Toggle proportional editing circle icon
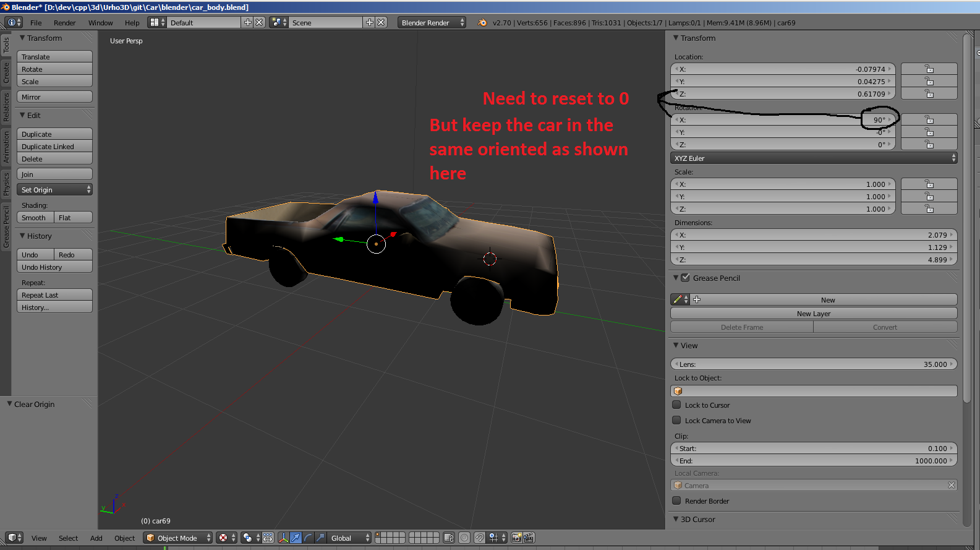This screenshot has height=550, width=980. 464,538
